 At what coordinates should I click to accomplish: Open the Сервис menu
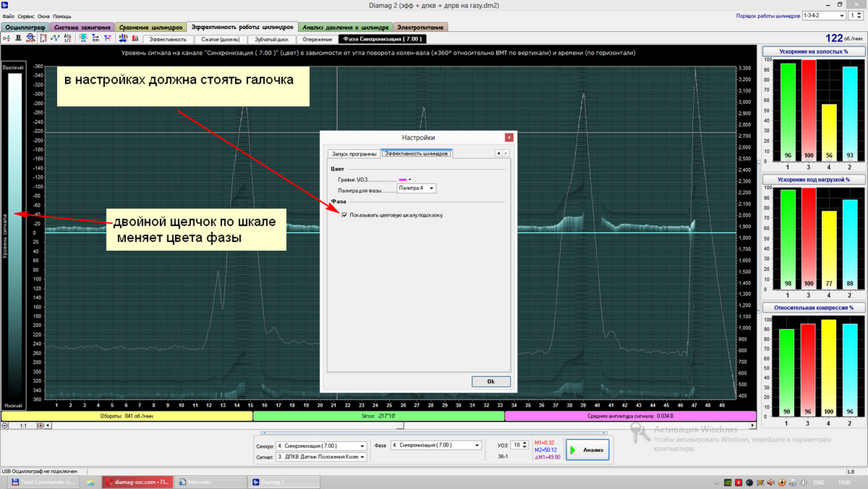point(26,16)
